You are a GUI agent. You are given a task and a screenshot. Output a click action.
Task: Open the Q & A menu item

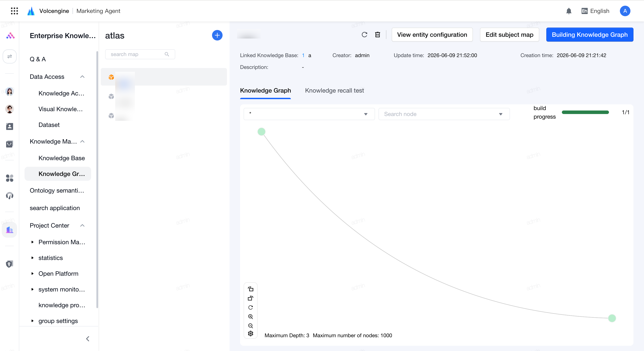(37, 59)
